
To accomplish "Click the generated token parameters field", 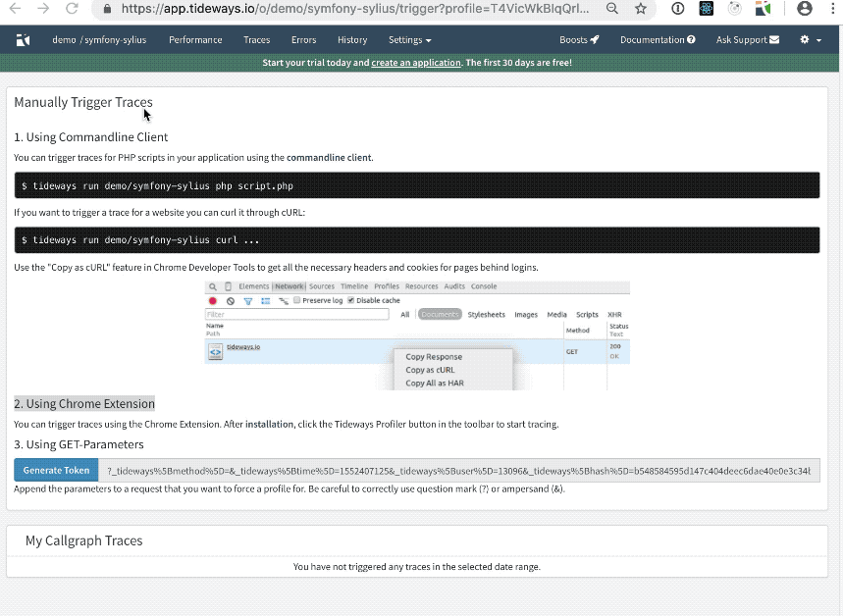I will pyautogui.click(x=459, y=470).
